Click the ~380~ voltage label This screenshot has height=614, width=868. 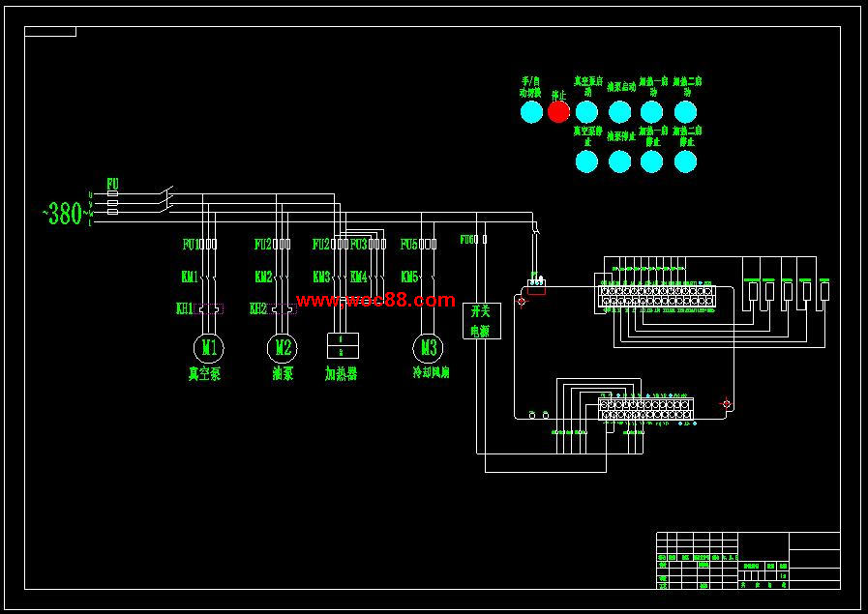[x=67, y=214]
